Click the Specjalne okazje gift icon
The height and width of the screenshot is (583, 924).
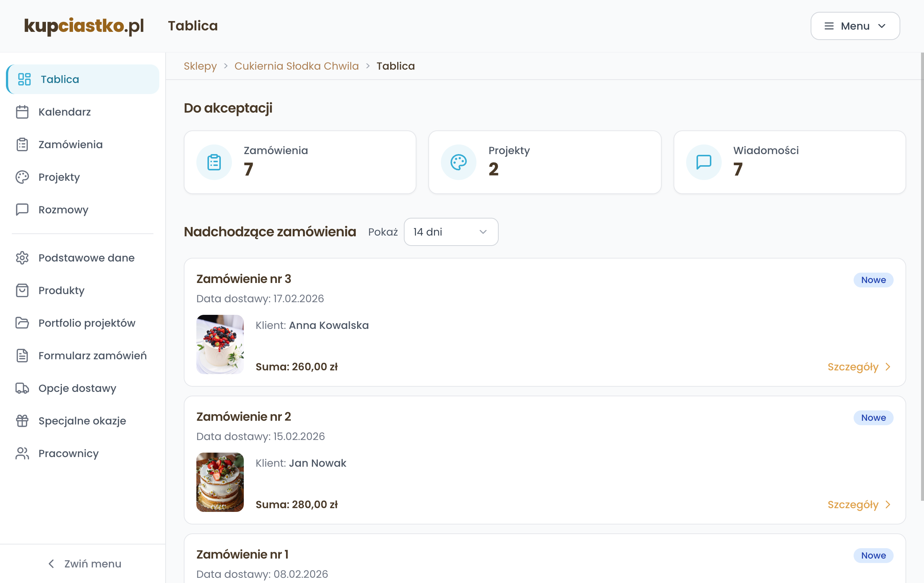tap(22, 421)
